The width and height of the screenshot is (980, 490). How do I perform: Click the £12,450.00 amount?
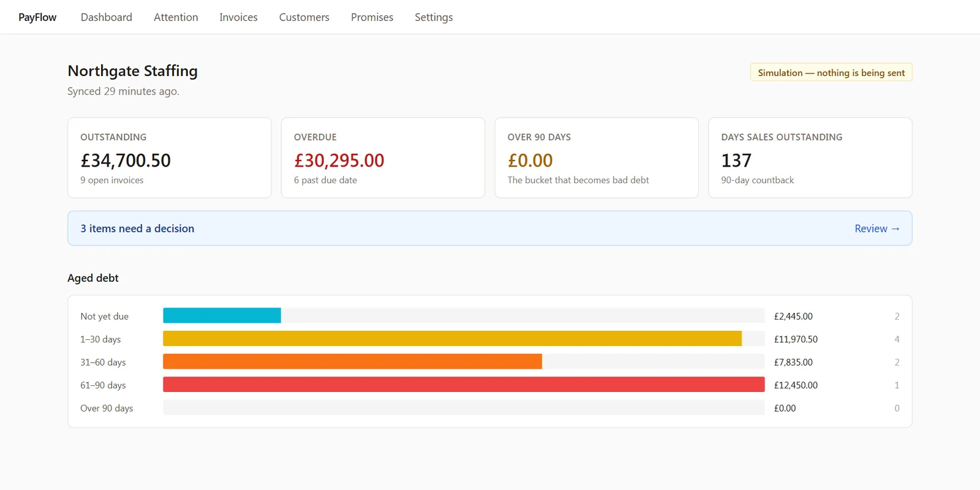point(796,385)
